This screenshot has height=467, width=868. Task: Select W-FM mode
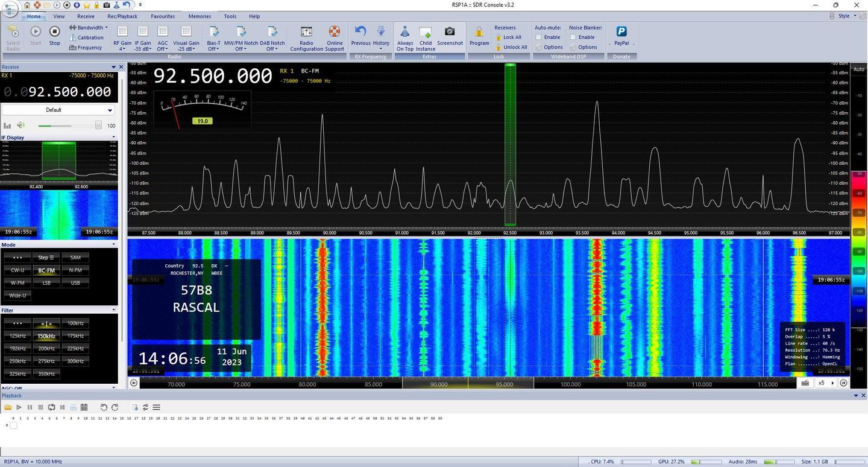(x=17, y=282)
